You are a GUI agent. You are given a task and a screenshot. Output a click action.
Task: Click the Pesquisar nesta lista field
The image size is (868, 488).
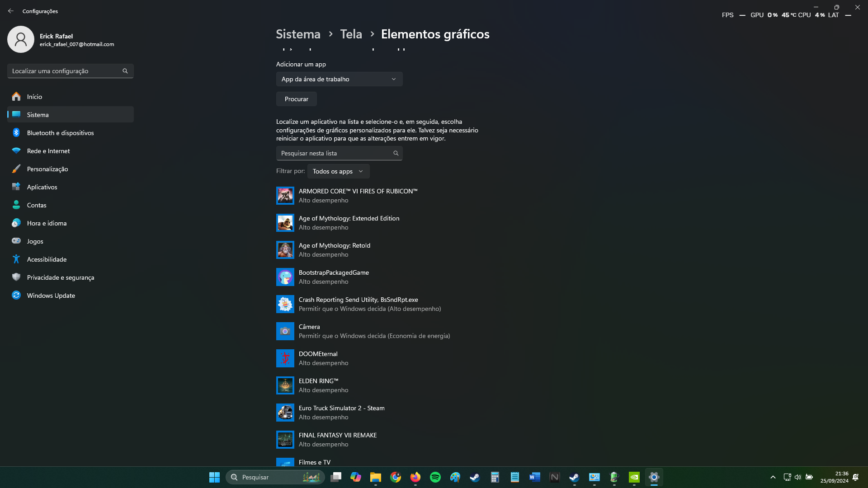coord(340,153)
